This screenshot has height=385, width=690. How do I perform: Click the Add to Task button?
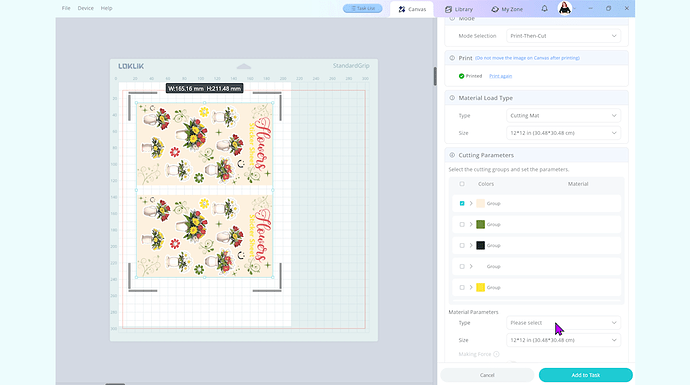[586, 375]
